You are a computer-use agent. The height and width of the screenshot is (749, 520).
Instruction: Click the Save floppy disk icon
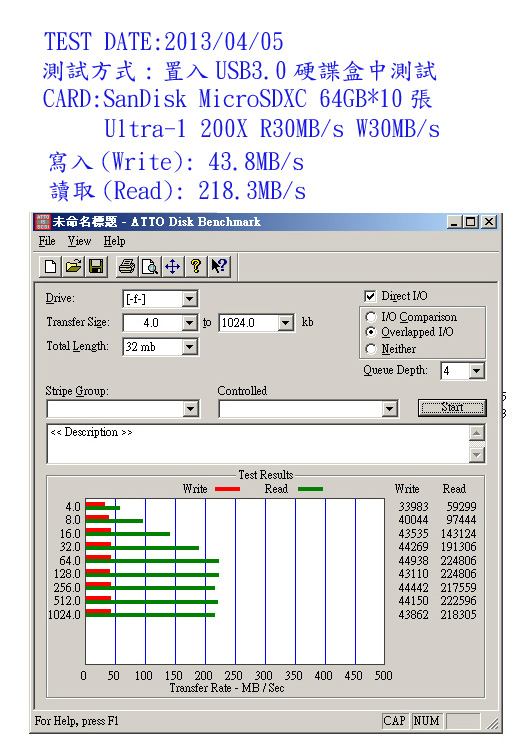coord(96,266)
